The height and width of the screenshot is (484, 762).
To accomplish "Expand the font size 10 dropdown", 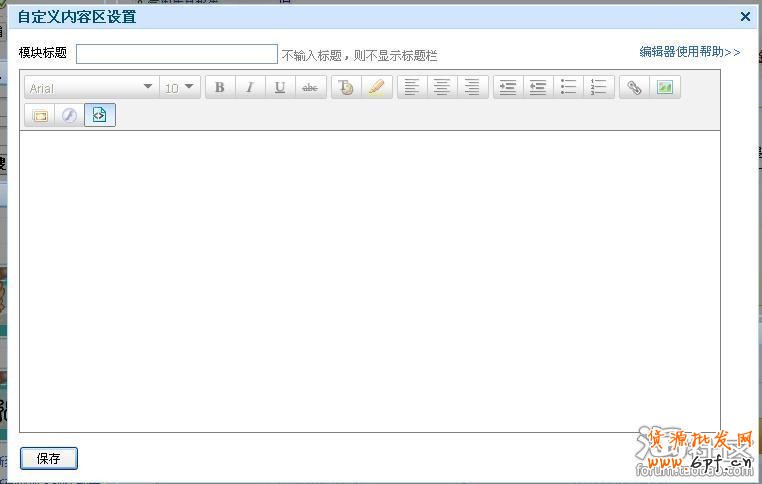I will coord(180,88).
